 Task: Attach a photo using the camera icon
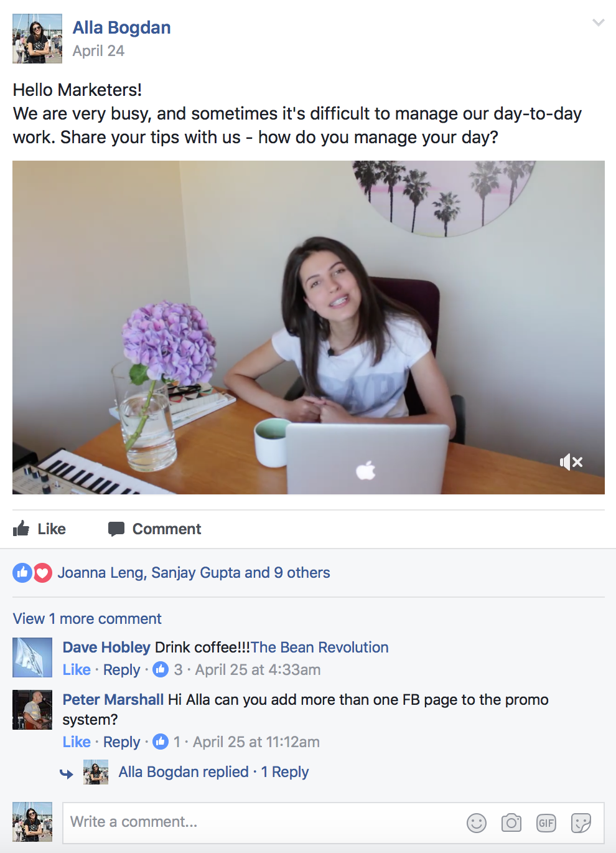pyautogui.click(x=511, y=823)
